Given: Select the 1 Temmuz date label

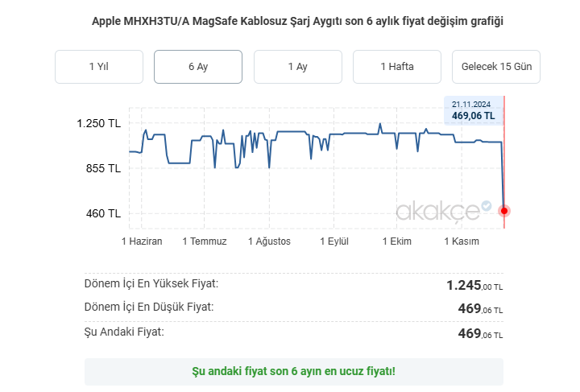Looking at the screenshot, I should click(205, 241).
